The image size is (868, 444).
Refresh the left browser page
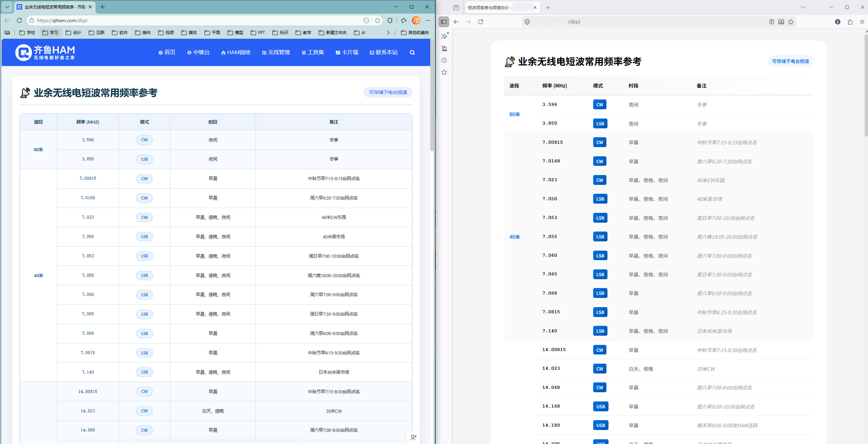tap(19, 20)
